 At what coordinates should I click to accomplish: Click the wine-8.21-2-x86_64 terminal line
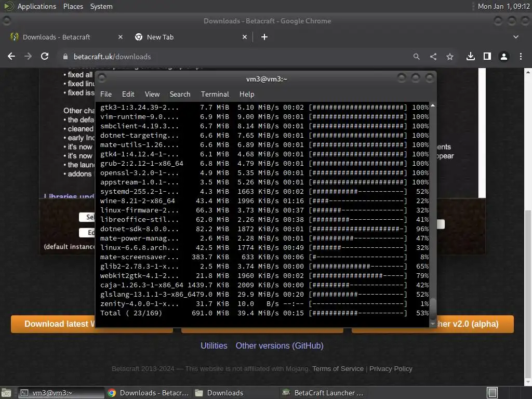coord(264,201)
